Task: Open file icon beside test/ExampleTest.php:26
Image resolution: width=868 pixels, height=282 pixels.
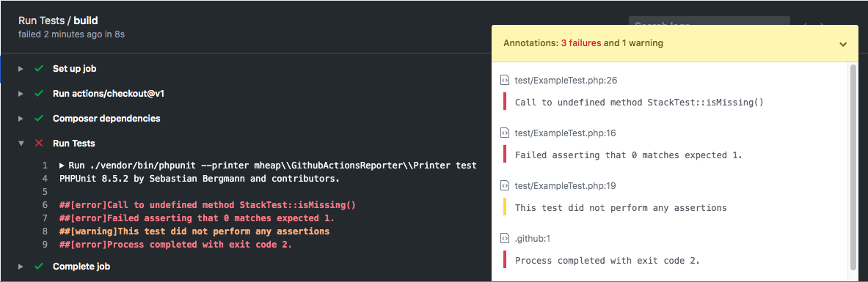Action: point(504,80)
